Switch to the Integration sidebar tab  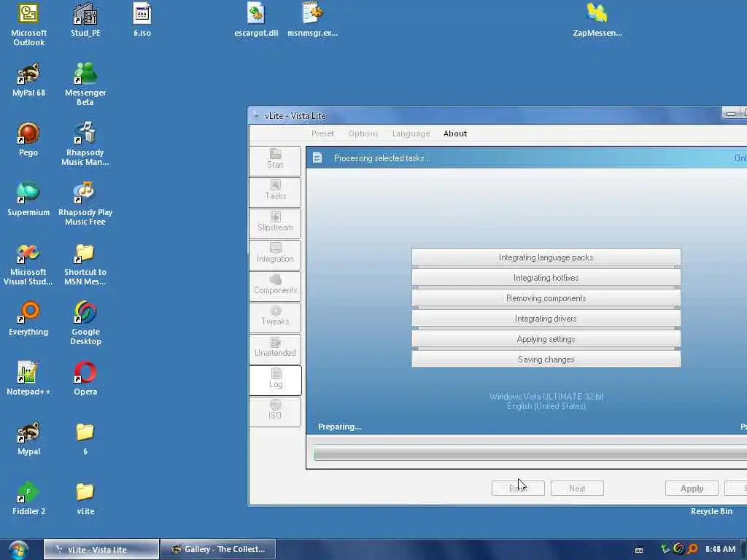click(x=275, y=254)
